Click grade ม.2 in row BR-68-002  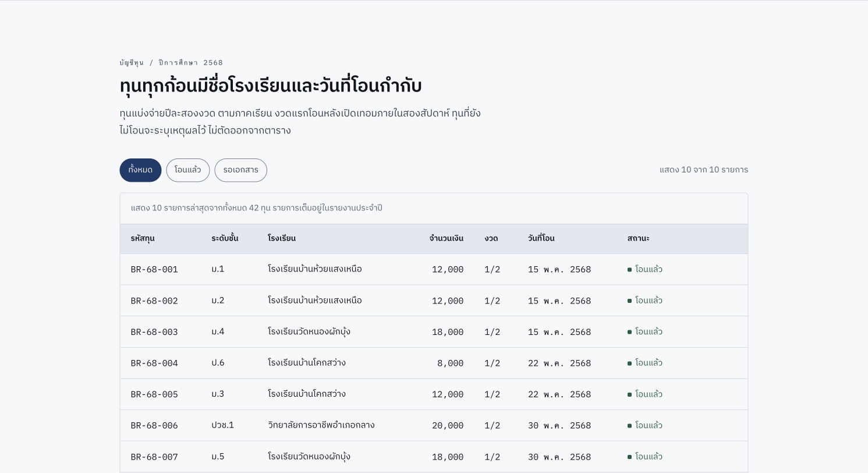(x=218, y=301)
